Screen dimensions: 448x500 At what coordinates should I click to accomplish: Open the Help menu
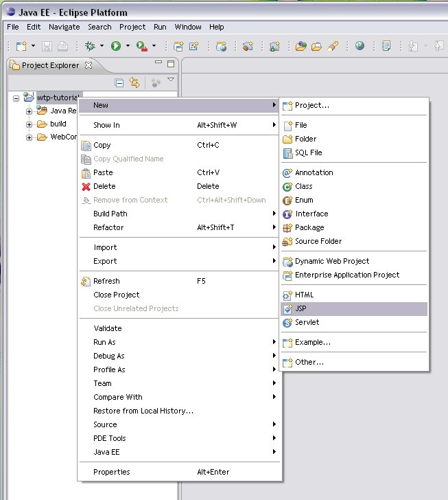click(x=217, y=27)
